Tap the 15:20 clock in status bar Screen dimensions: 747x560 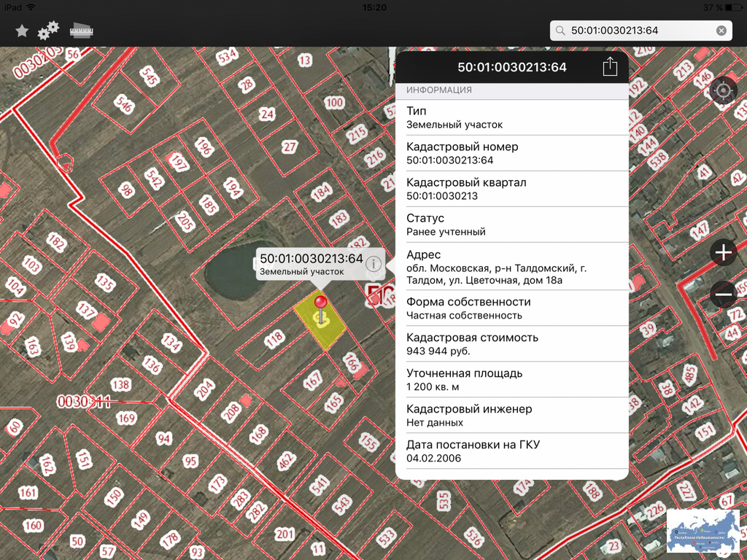(x=374, y=7)
